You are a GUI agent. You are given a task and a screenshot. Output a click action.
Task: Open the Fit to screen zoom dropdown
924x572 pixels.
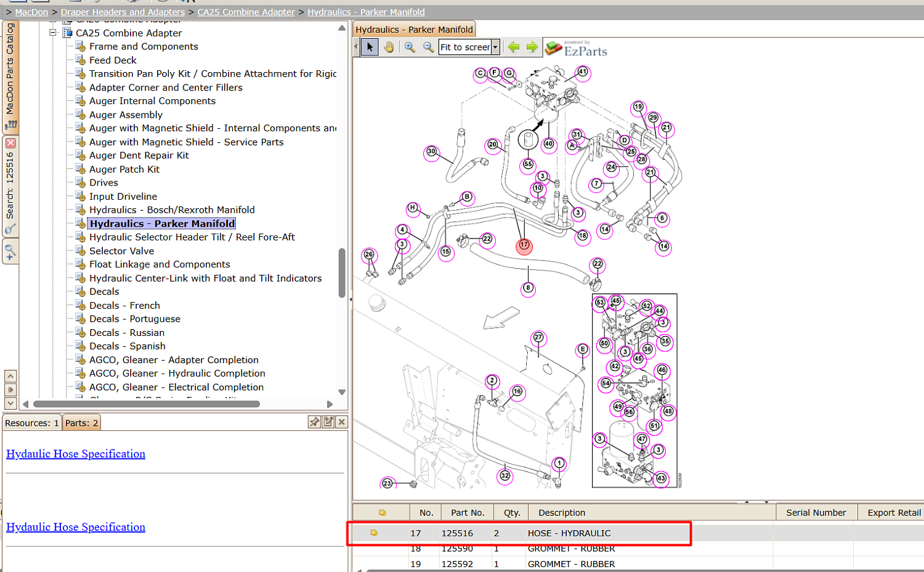point(495,47)
